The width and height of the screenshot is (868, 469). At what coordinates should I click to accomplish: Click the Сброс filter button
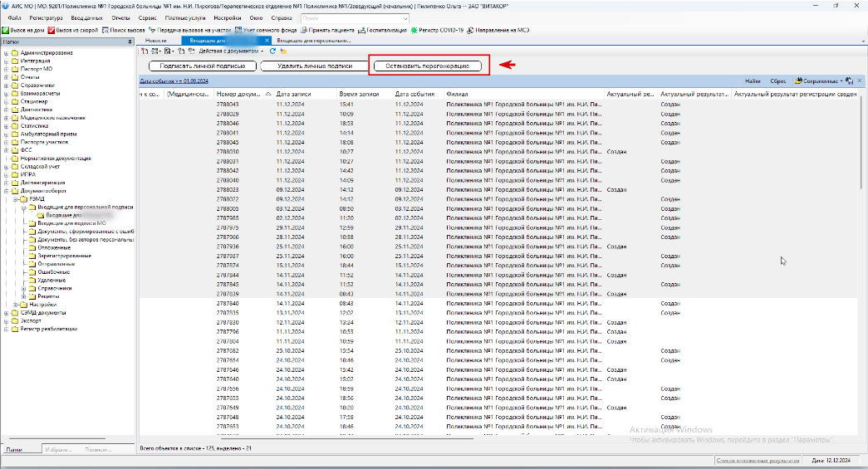pyautogui.click(x=777, y=81)
